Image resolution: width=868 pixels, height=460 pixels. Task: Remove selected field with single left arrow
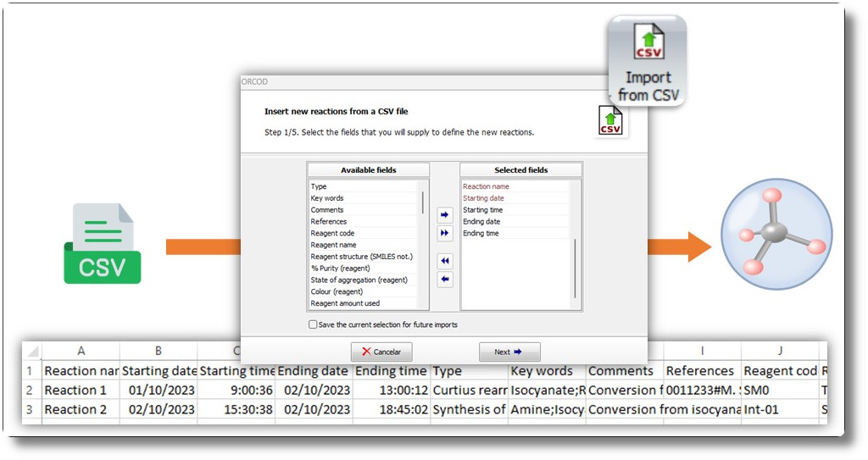point(444,280)
